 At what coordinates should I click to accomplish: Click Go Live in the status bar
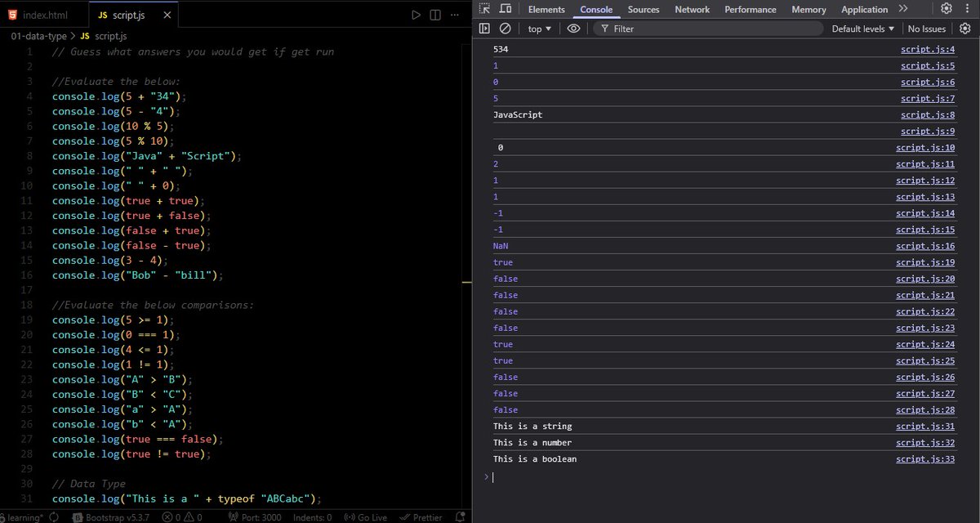tap(366, 517)
